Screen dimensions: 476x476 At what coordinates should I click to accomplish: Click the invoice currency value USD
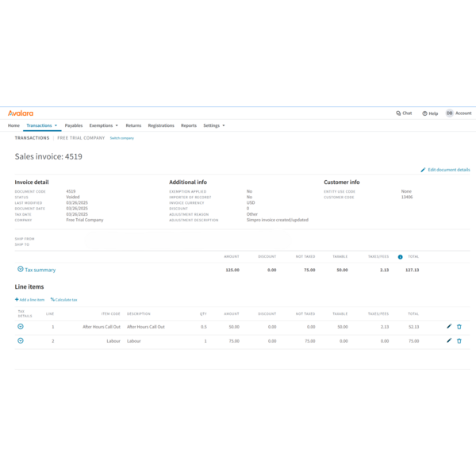coord(251,202)
